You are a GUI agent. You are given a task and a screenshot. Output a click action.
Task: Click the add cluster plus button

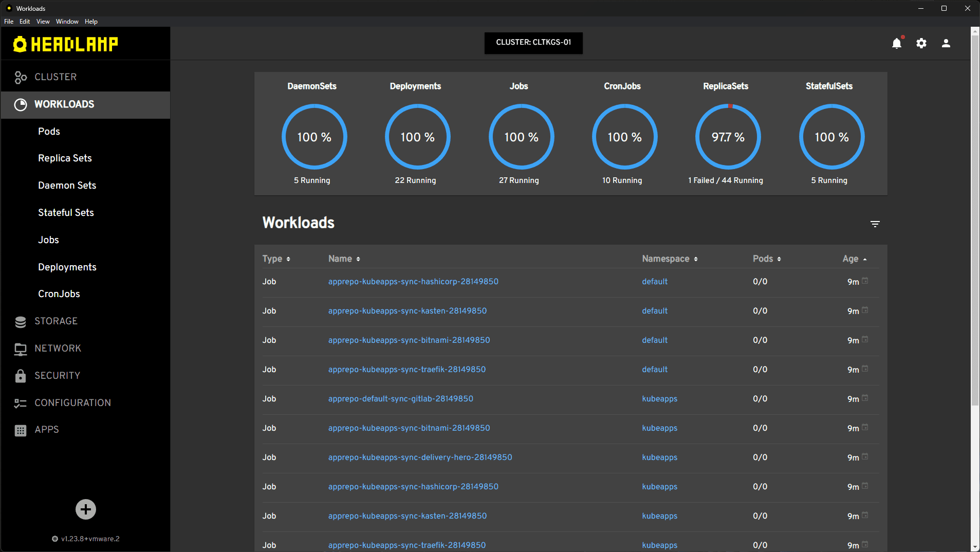pos(86,509)
